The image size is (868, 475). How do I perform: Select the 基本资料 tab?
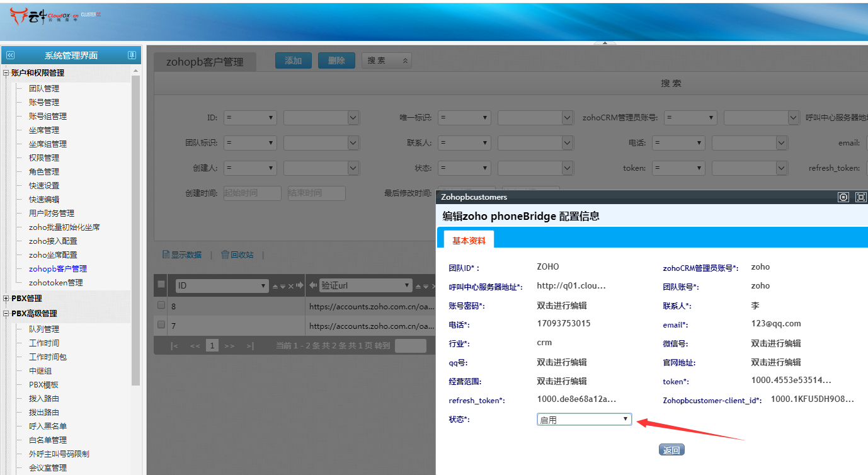pyautogui.click(x=469, y=240)
